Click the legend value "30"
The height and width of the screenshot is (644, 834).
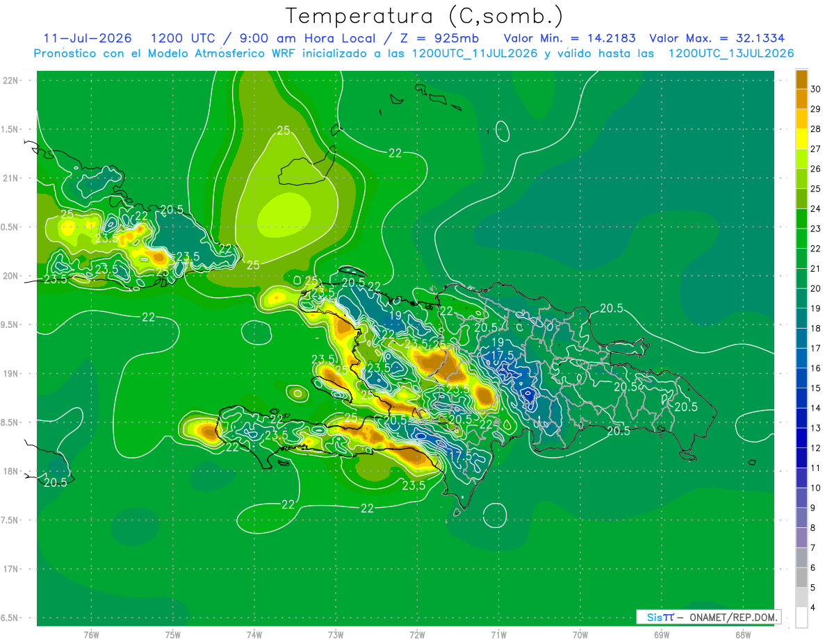point(817,89)
